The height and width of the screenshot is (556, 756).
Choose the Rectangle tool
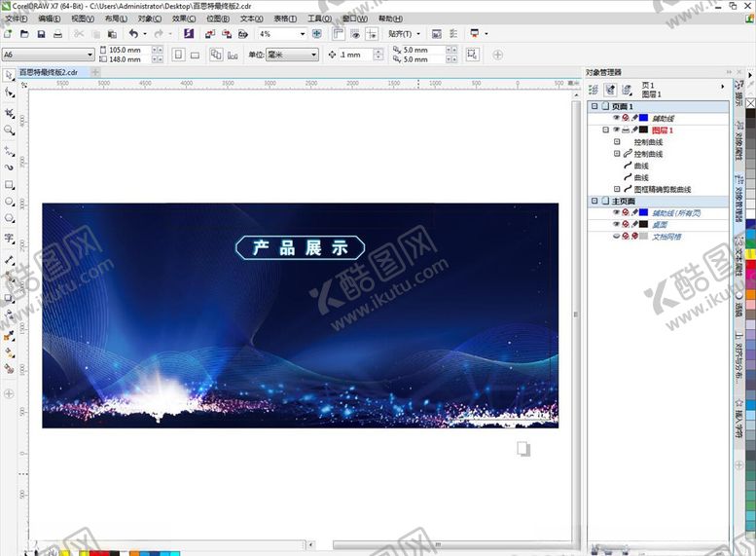pos(9,184)
